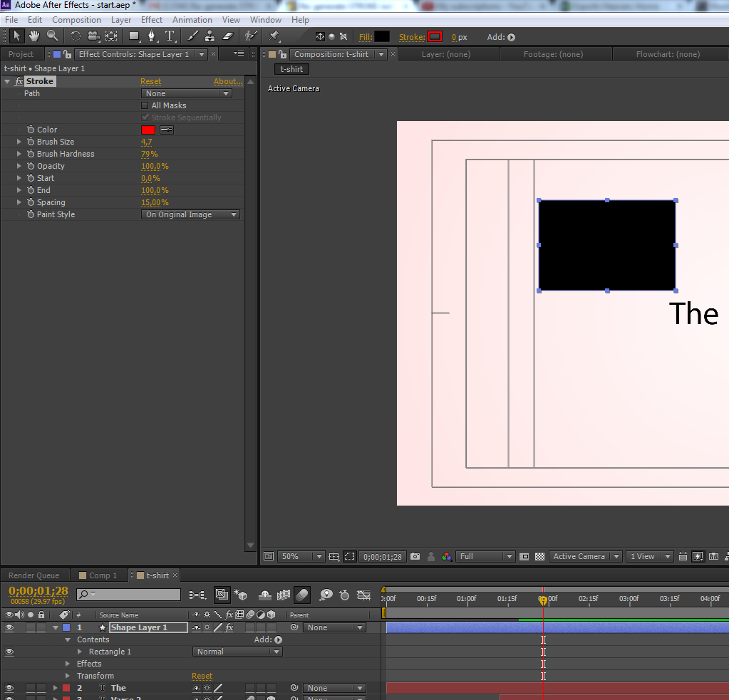This screenshot has height=700, width=729.
Task: Open Rectangle 1 blend mode dropdown Normal
Action: (237, 652)
